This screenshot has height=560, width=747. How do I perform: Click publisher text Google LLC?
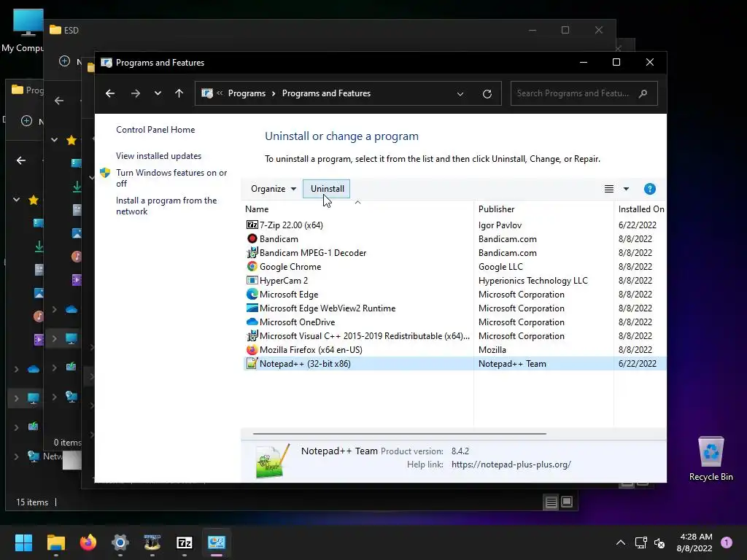(500, 267)
